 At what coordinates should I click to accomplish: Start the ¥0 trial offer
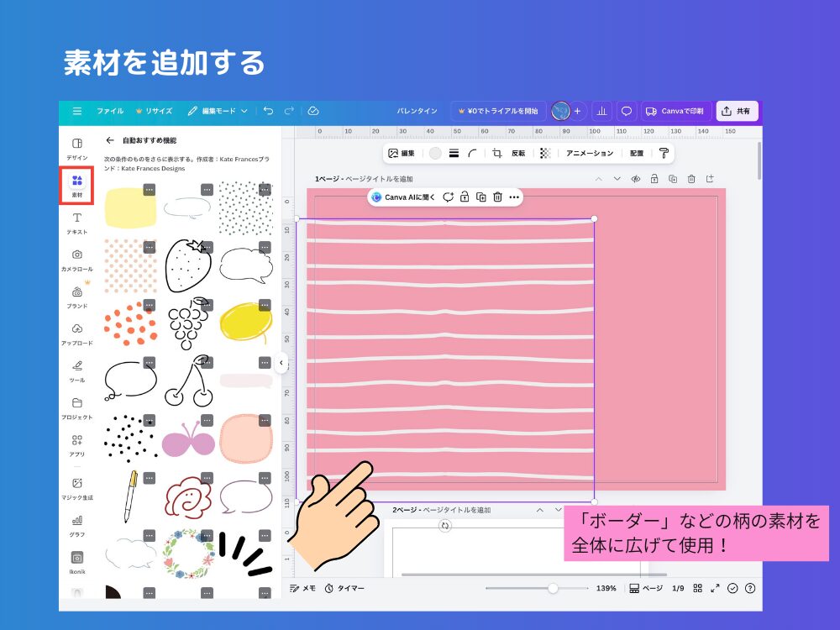coord(500,110)
